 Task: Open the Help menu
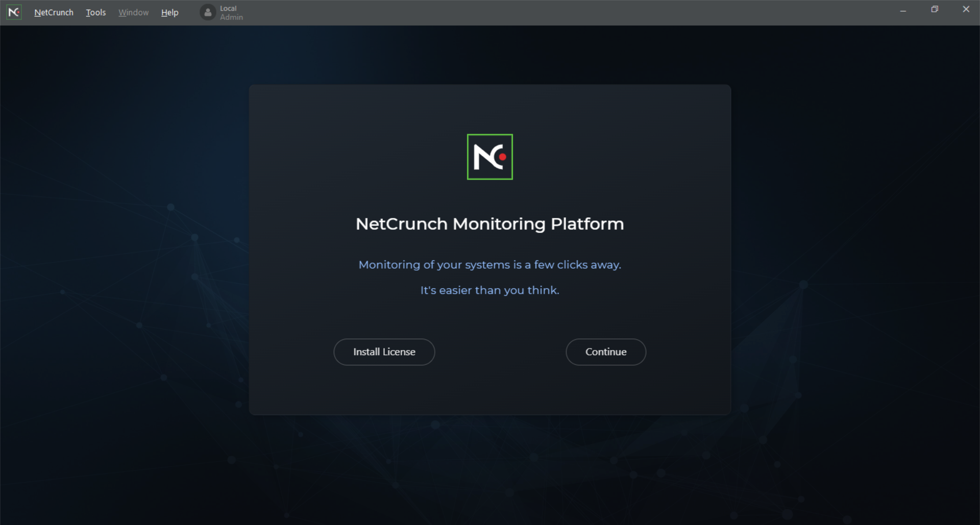pyautogui.click(x=169, y=12)
